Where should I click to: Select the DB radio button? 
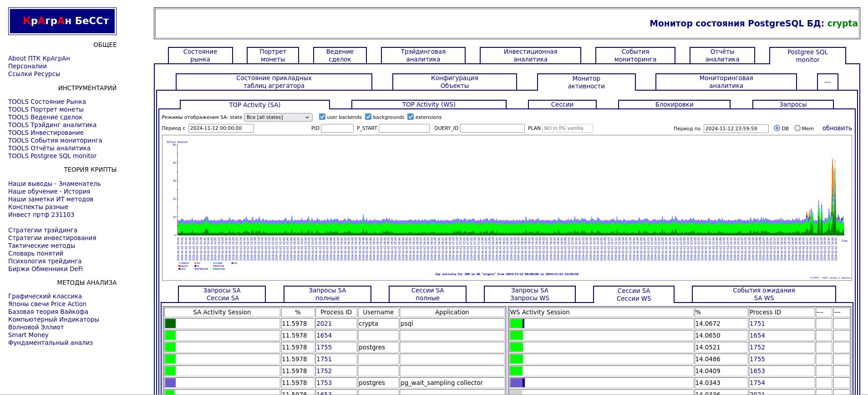(x=777, y=128)
